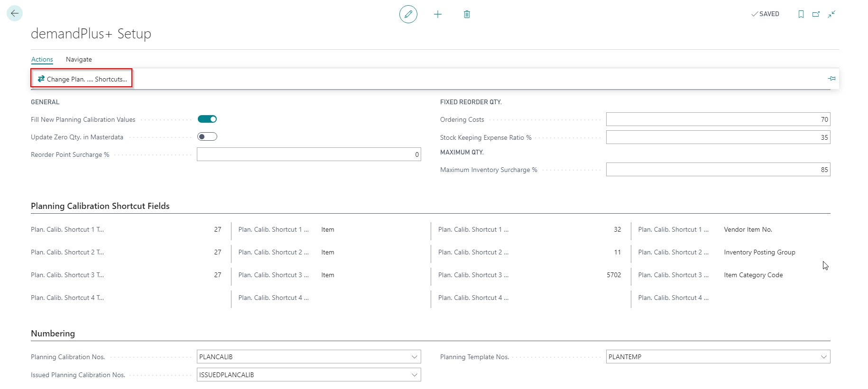This screenshot has height=389, width=868.
Task: Toggle Fill New Planning Calibration Values
Action: pyautogui.click(x=207, y=119)
